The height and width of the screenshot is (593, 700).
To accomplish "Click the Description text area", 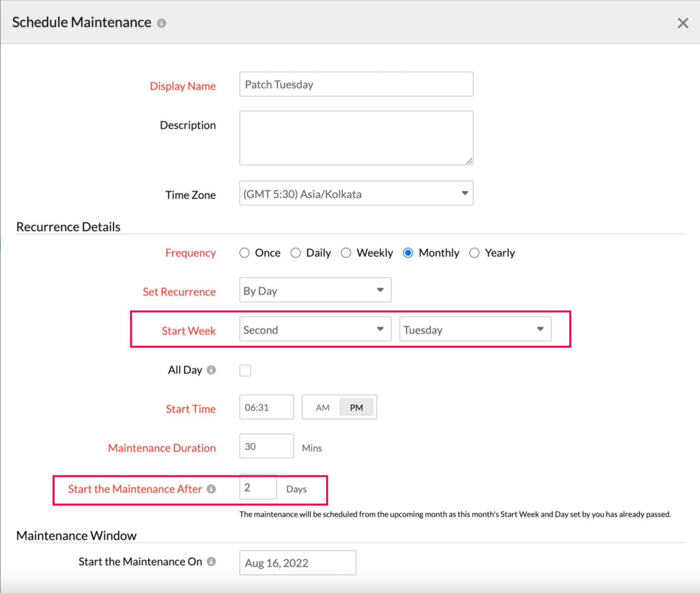I will tap(356, 138).
